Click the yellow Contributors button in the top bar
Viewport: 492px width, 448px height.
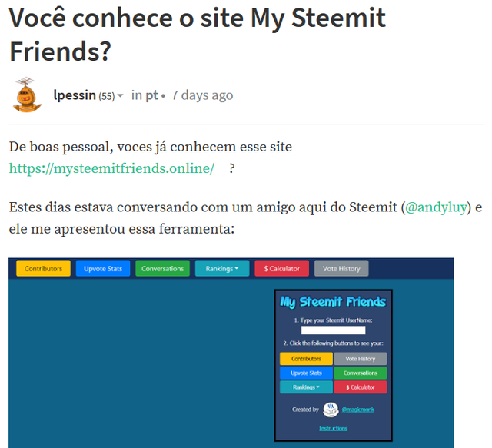pos(43,268)
